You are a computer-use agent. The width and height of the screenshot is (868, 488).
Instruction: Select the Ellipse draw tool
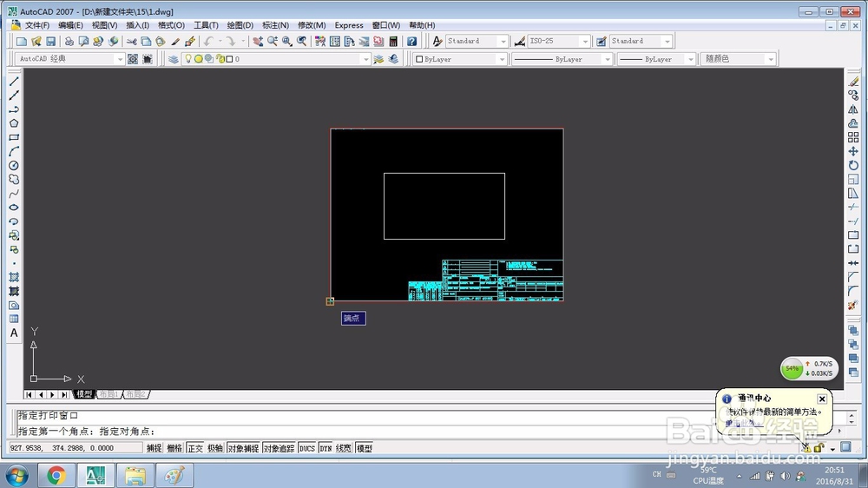click(14, 208)
